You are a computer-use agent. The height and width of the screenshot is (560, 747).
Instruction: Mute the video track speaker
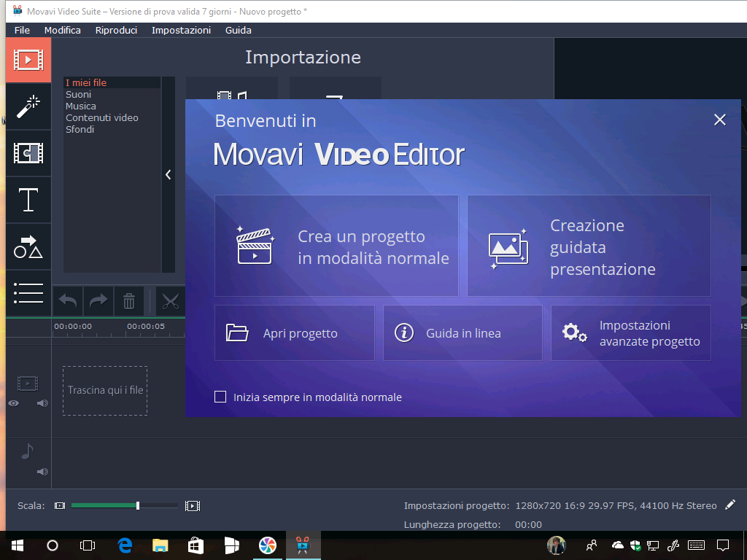click(42, 403)
